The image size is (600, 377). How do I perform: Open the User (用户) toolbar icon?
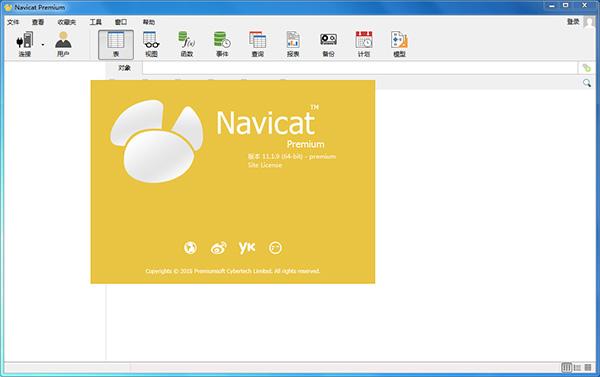[63, 43]
